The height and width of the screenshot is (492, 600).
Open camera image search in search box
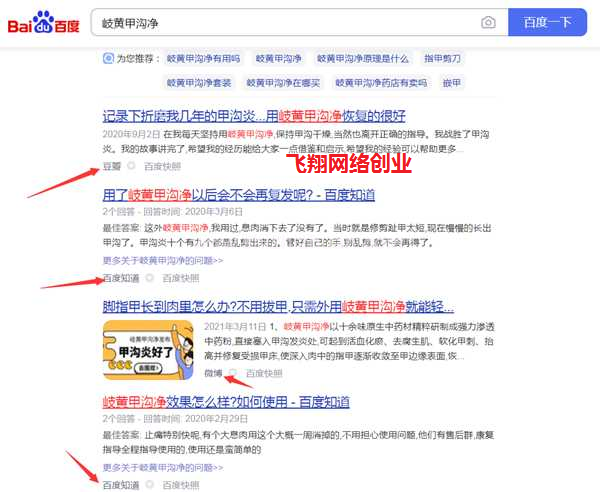coord(488,22)
